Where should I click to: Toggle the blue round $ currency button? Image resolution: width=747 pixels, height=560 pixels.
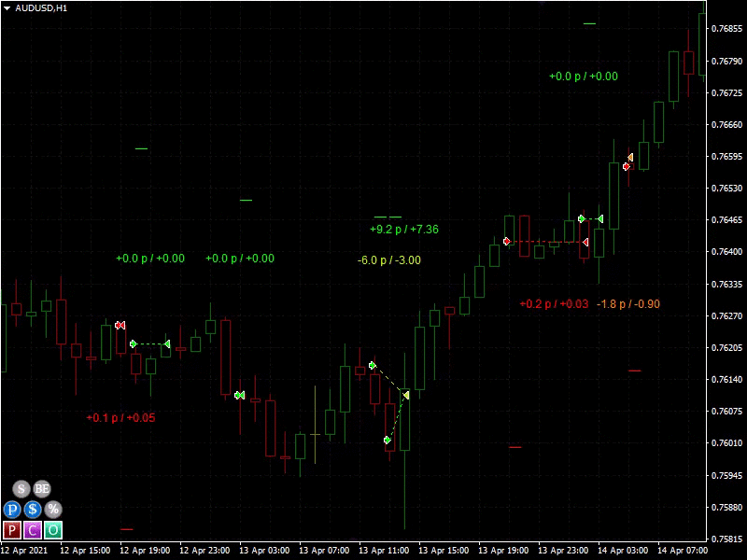[x=33, y=510]
